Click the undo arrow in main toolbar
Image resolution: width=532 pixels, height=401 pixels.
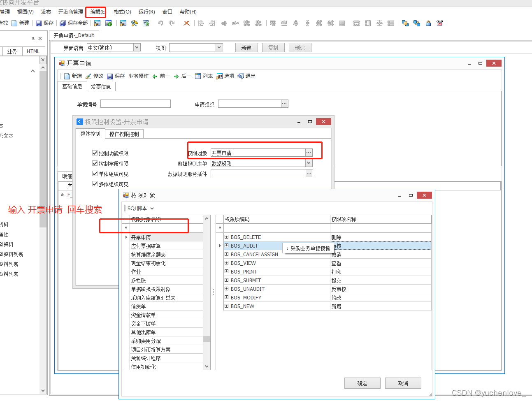tap(160, 23)
